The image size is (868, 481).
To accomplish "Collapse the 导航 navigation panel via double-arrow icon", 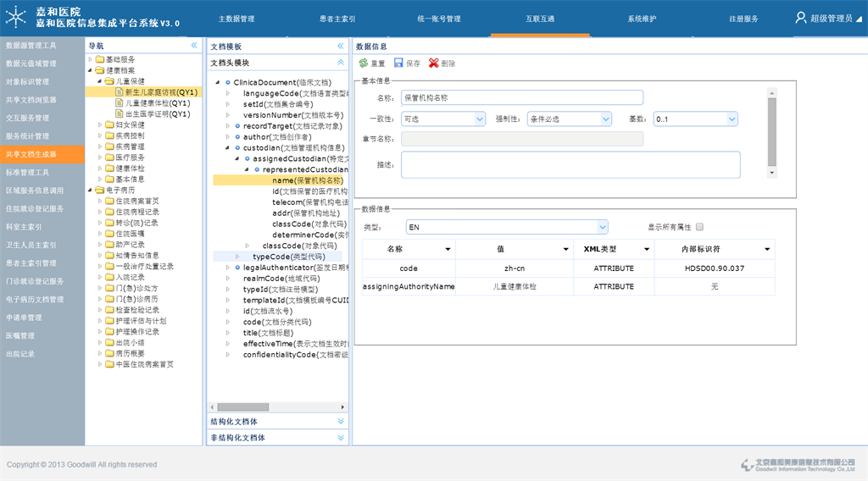I will [x=194, y=46].
